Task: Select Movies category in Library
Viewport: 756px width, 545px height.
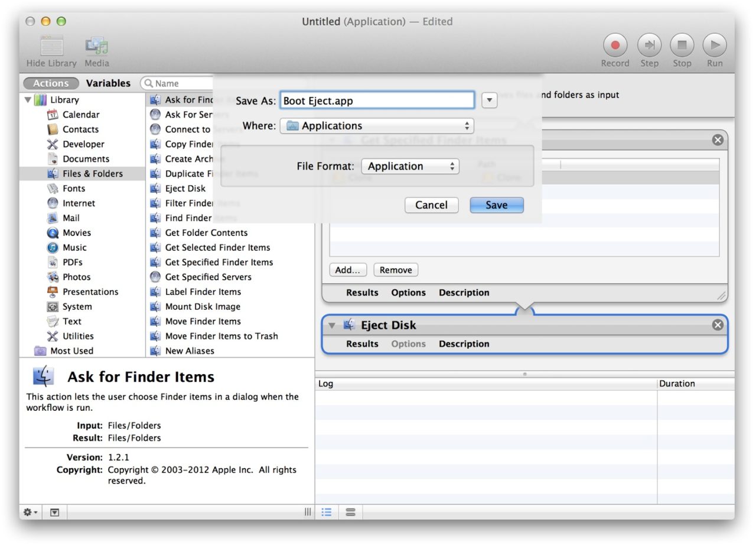Action: point(77,233)
